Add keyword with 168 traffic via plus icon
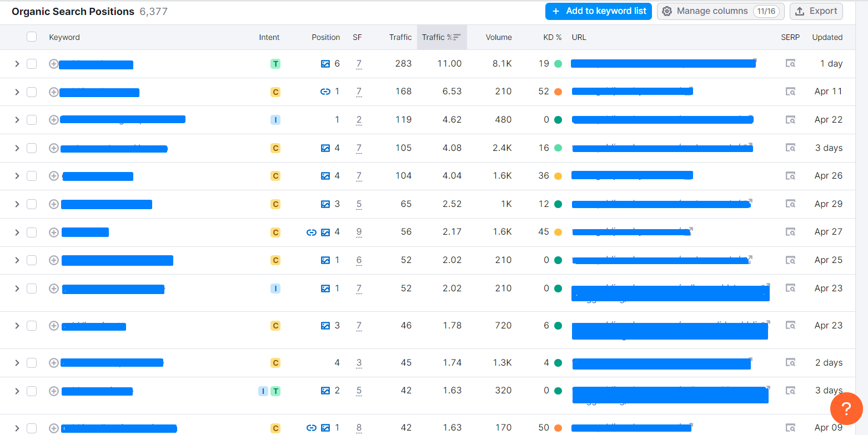Viewport: 868px width, 435px height. 54,92
